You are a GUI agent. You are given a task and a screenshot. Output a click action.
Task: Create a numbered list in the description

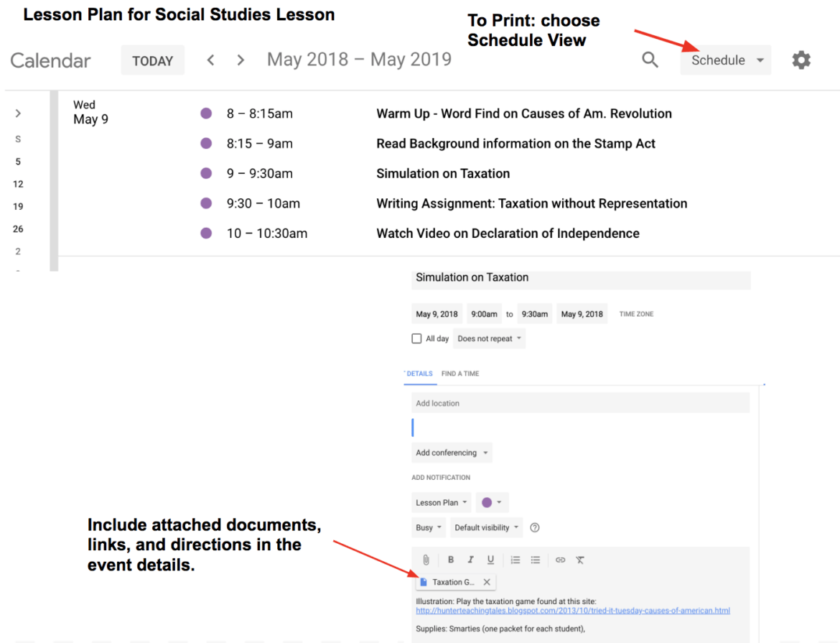pos(515,560)
